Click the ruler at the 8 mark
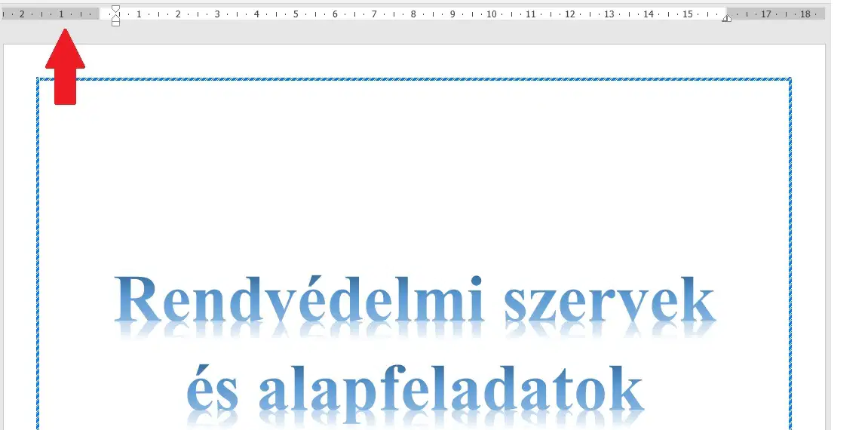This screenshot has height=430, width=868. tap(413, 14)
